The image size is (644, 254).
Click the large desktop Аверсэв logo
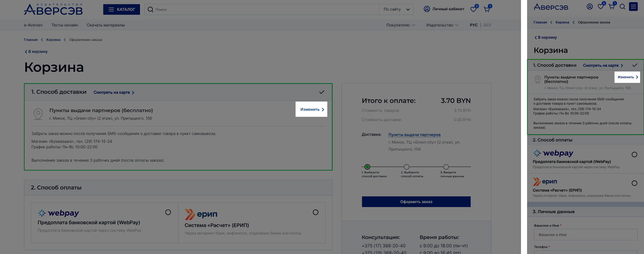click(x=53, y=9)
